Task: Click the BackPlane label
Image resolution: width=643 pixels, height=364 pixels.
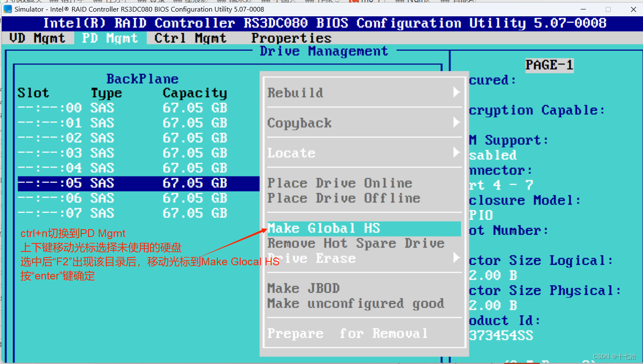Action: pyautogui.click(x=142, y=79)
